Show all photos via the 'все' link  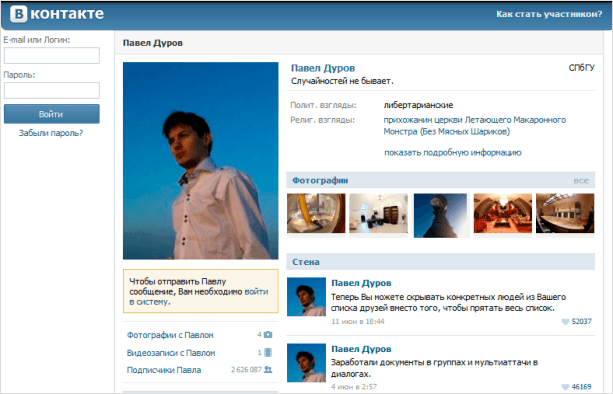(581, 181)
